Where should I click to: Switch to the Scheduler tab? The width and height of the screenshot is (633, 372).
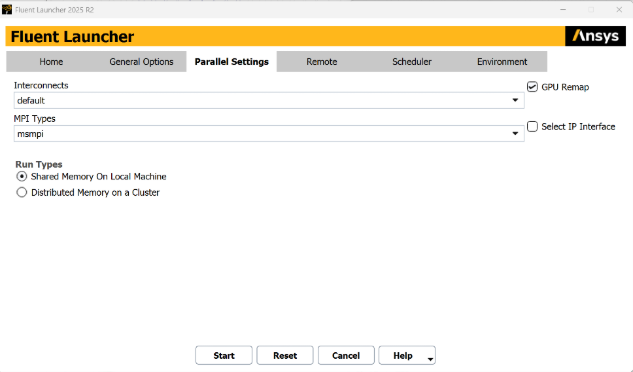pyautogui.click(x=412, y=62)
